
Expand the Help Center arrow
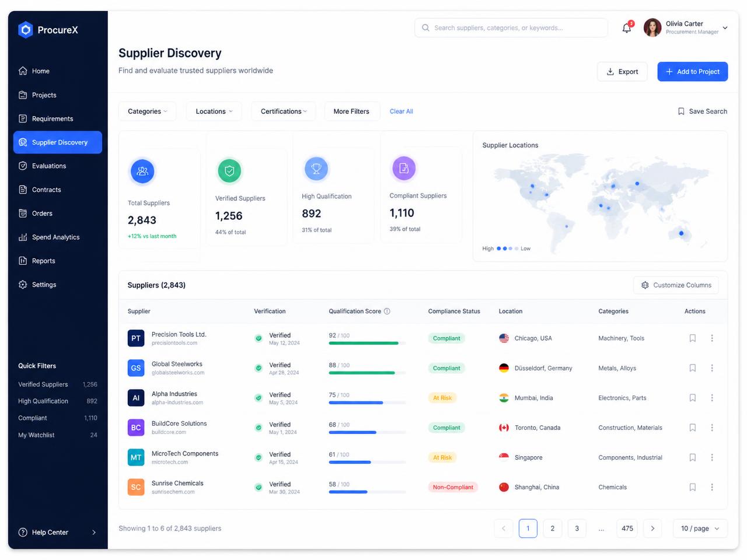point(94,533)
